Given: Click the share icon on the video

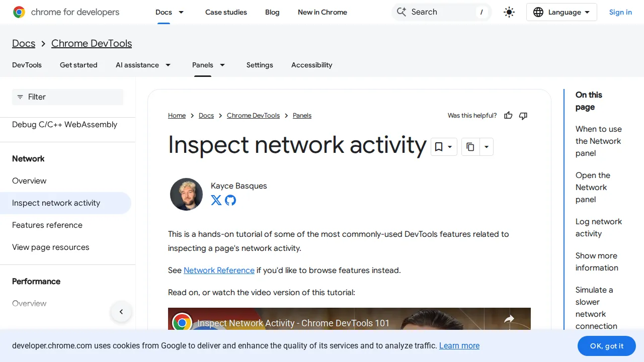Looking at the screenshot, I should pos(509,319).
